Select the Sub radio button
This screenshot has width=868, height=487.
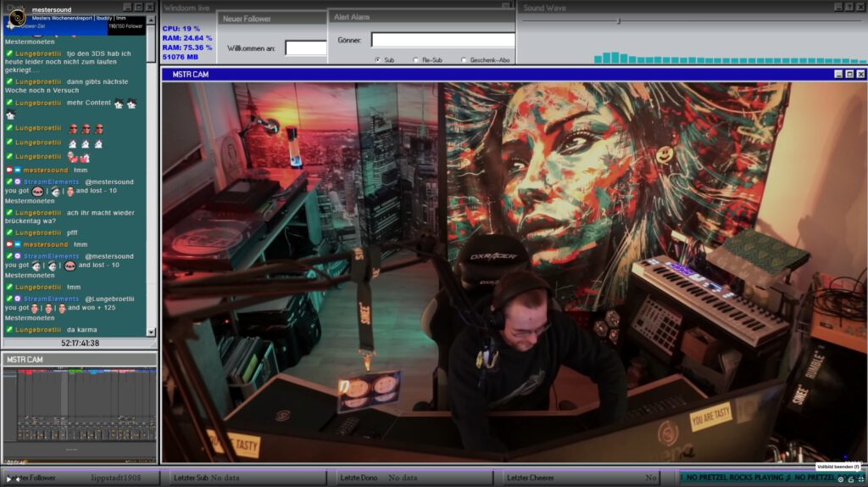click(377, 60)
